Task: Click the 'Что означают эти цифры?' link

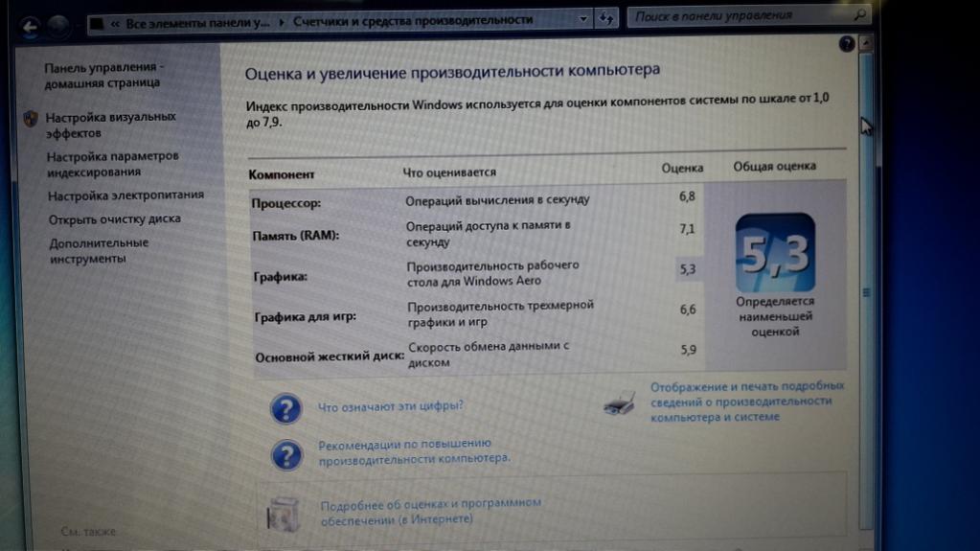Action: point(391,406)
